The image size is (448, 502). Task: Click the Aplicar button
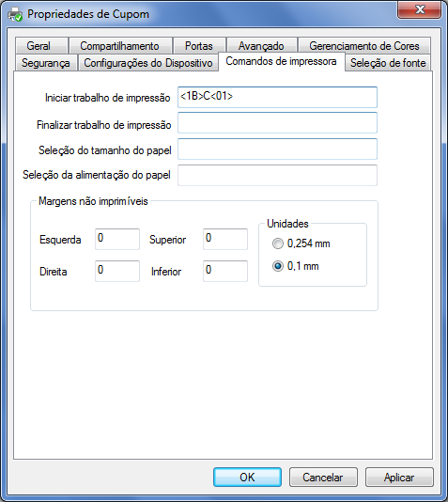click(399, 478)
